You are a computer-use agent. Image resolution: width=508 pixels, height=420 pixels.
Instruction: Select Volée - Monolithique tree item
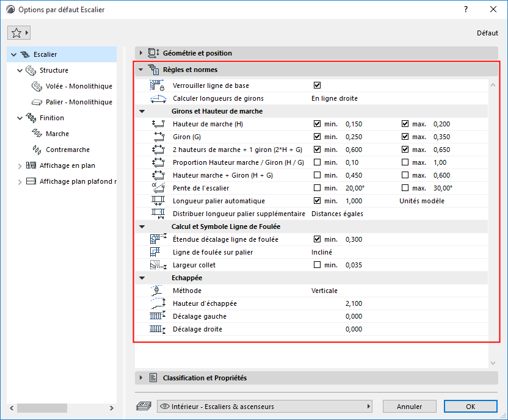pyautogui.click(x=79, y=86)
